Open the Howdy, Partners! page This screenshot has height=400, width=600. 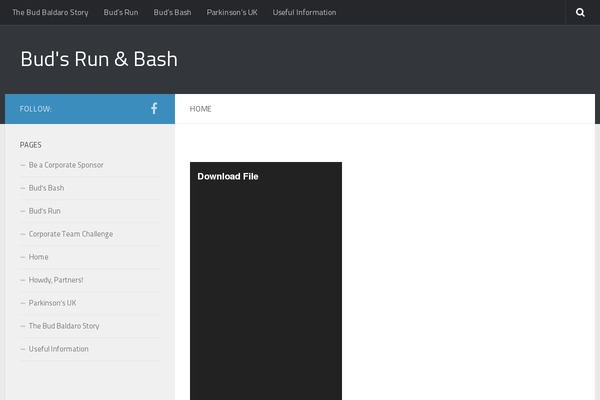point(56,280)
